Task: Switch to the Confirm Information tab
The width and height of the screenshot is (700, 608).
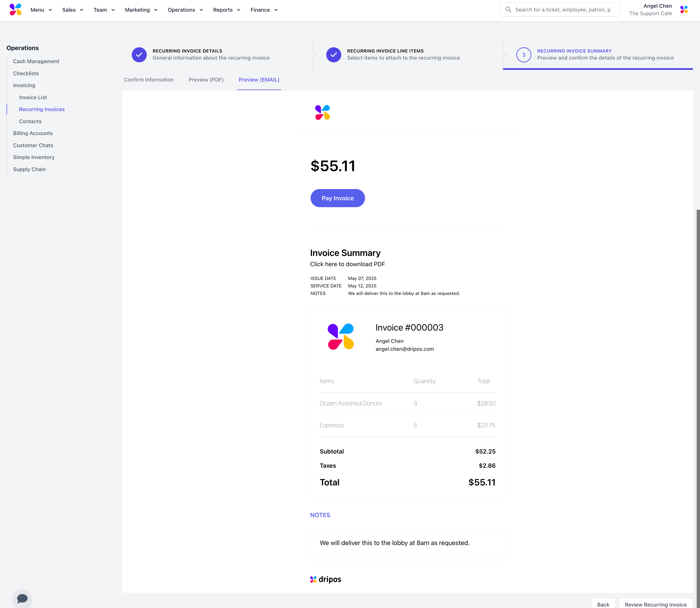Action: (x=149, y=80)
